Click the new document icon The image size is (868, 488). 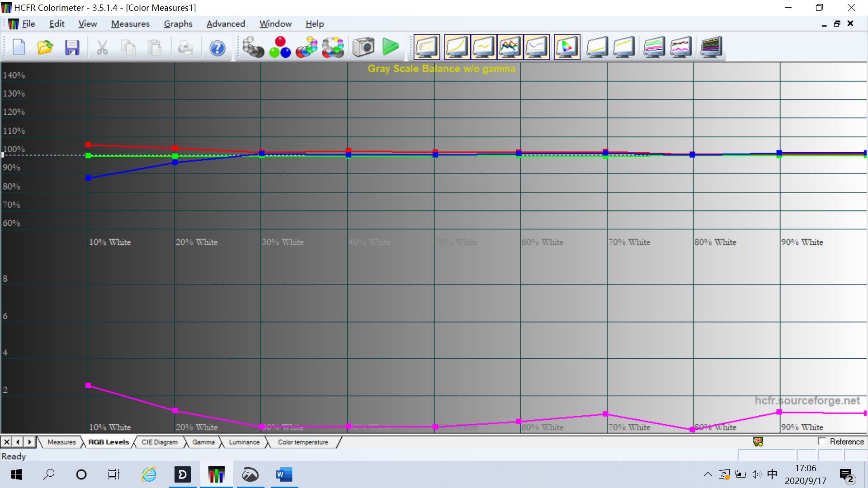(19, 47)
